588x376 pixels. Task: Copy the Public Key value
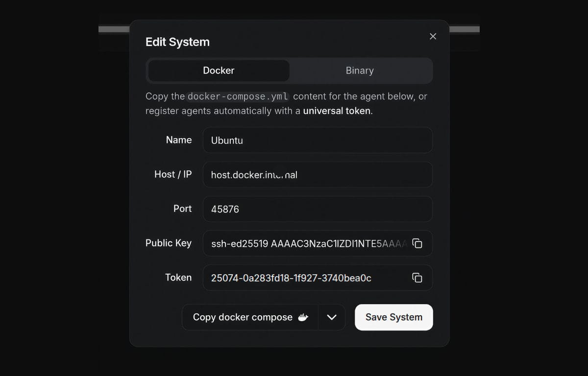417,243
